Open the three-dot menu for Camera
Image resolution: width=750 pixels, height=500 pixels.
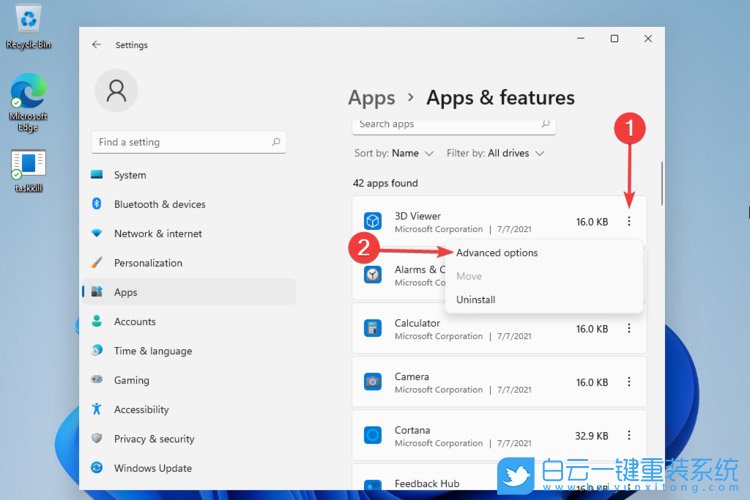coord(629,382)
